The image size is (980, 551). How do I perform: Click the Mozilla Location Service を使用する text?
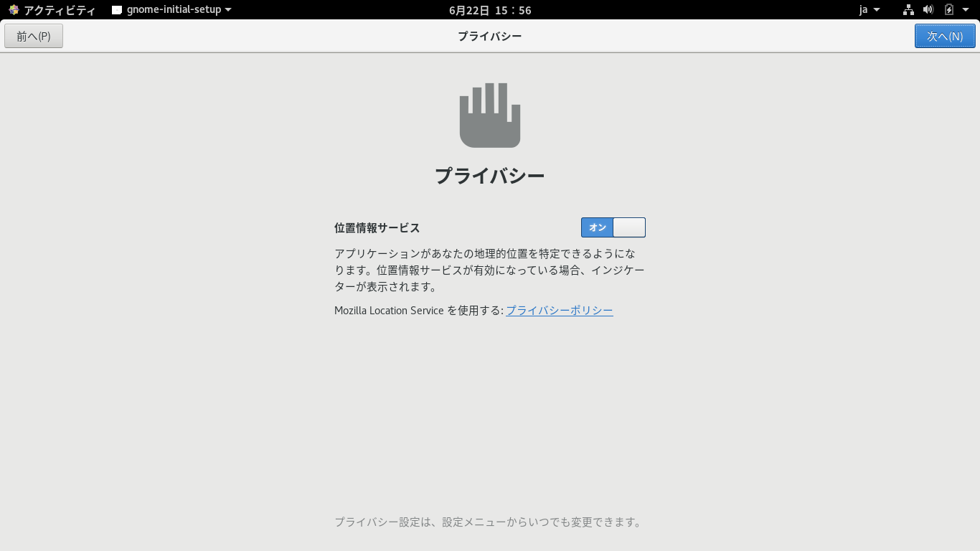point(419,311)
